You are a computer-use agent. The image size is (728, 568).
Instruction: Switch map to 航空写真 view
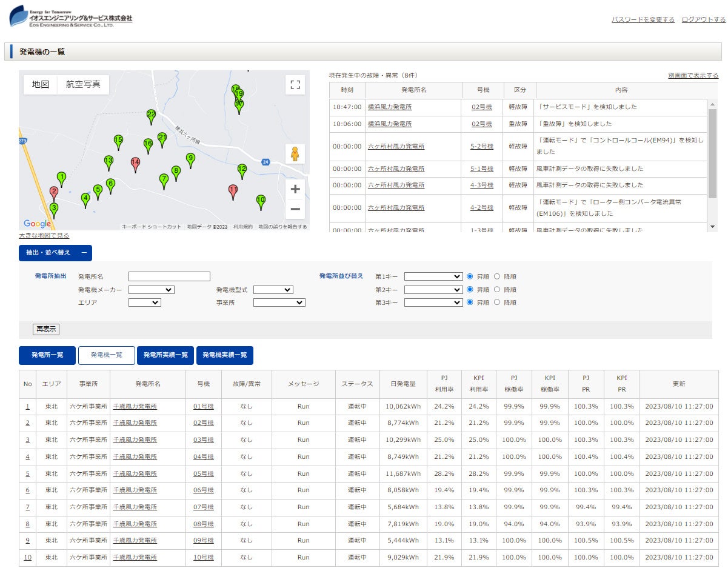tap(84, 85)
